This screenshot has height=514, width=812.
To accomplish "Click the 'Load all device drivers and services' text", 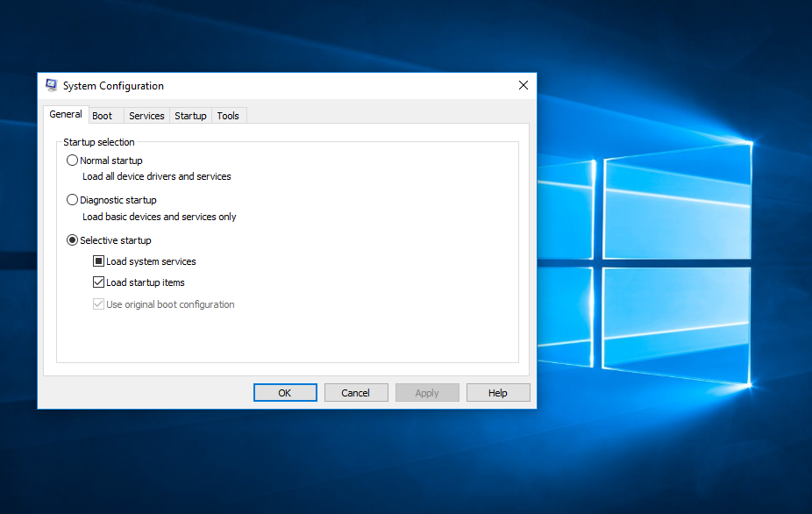I will [157, 176].
